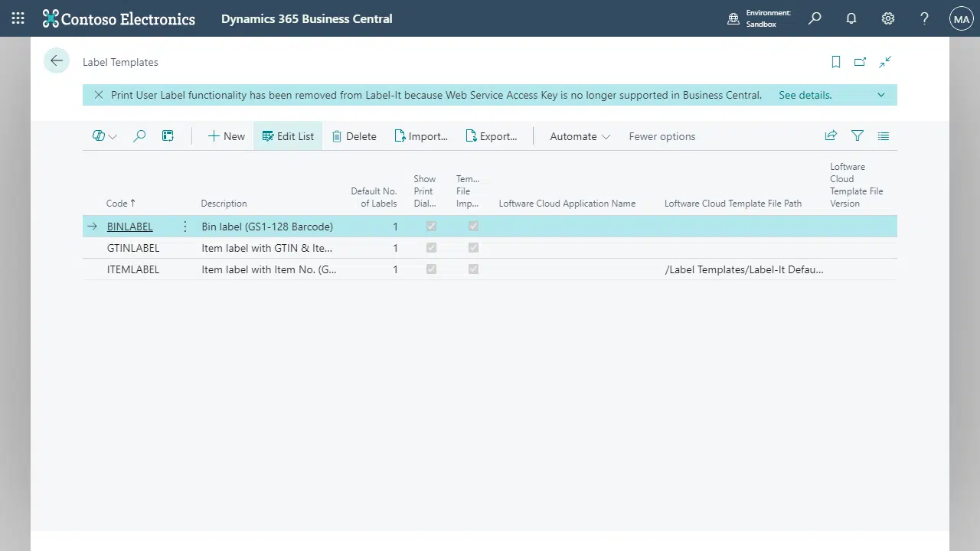
Task: Click the New button to add a template
Action: pos(226,135)
